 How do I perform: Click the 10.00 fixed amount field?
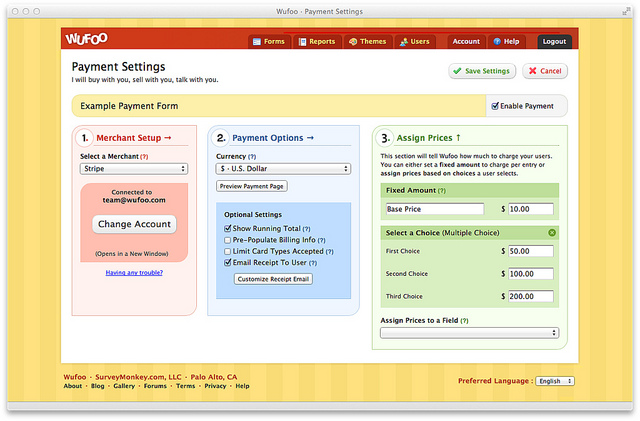[x=531, y=209]
